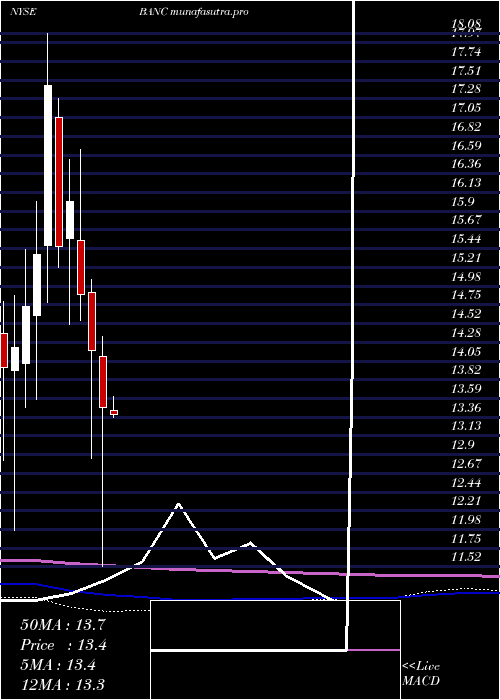Click the 12.67 price axis label

tap(466, 463)
